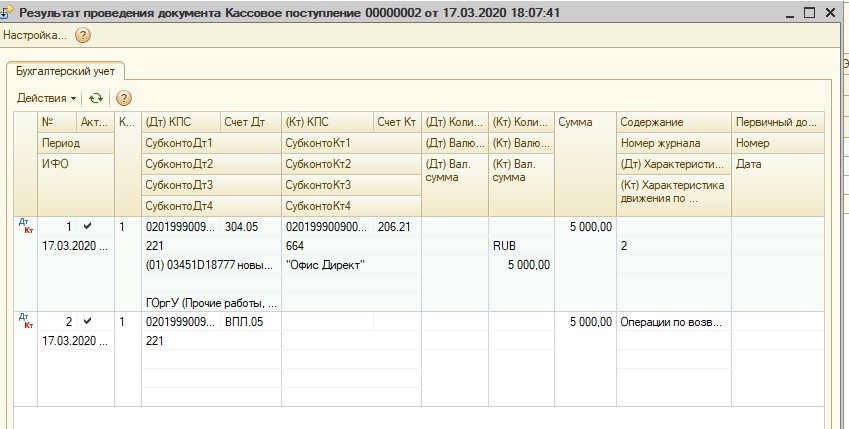This screenshot has width=849, height=429.
Task: Click the help icon beside the refresh button
Action: pos(124,98)
